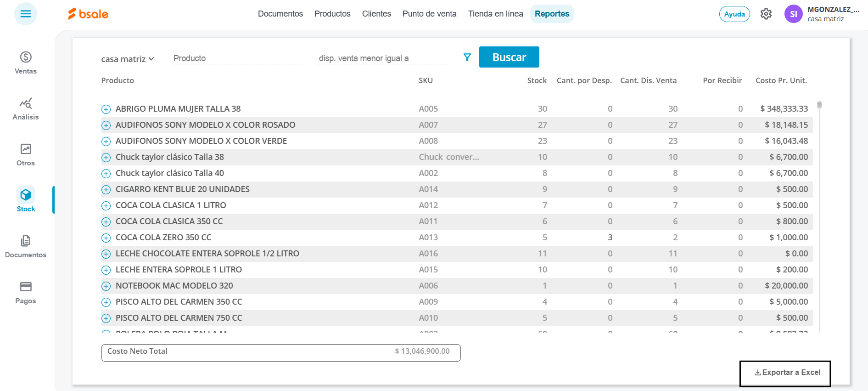The width and height of the screenshot is (868, 391).
Task: Open the Punto de venta menu
Action: 430,14
